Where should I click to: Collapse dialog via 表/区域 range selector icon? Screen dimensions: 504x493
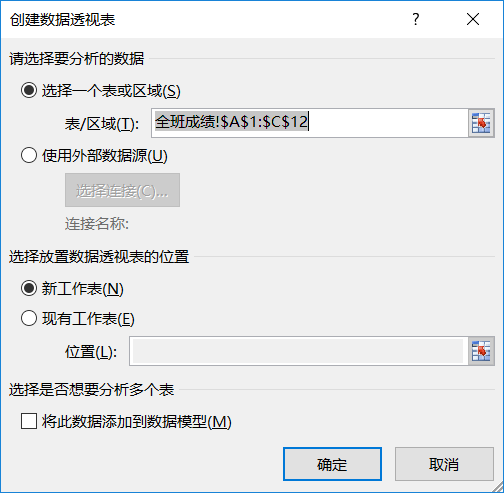pyautogui.click(x=481, y=123)
